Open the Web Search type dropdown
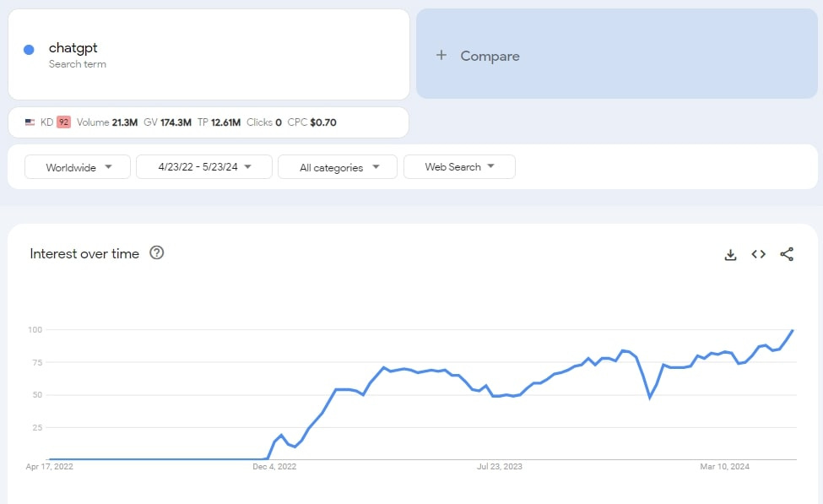Screen dimensions: 823x504 coord(459,167)
